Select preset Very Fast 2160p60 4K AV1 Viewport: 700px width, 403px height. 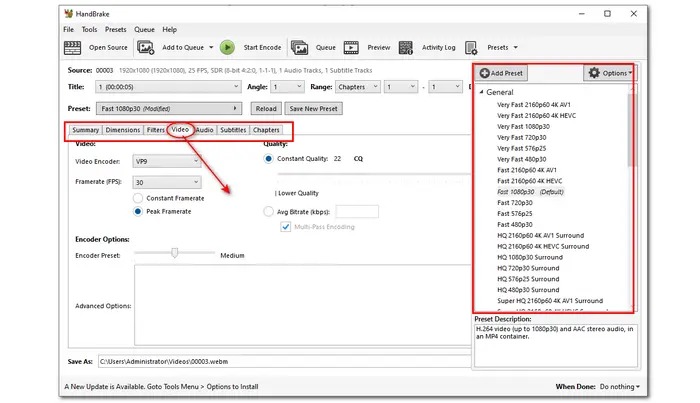[533, 104]
